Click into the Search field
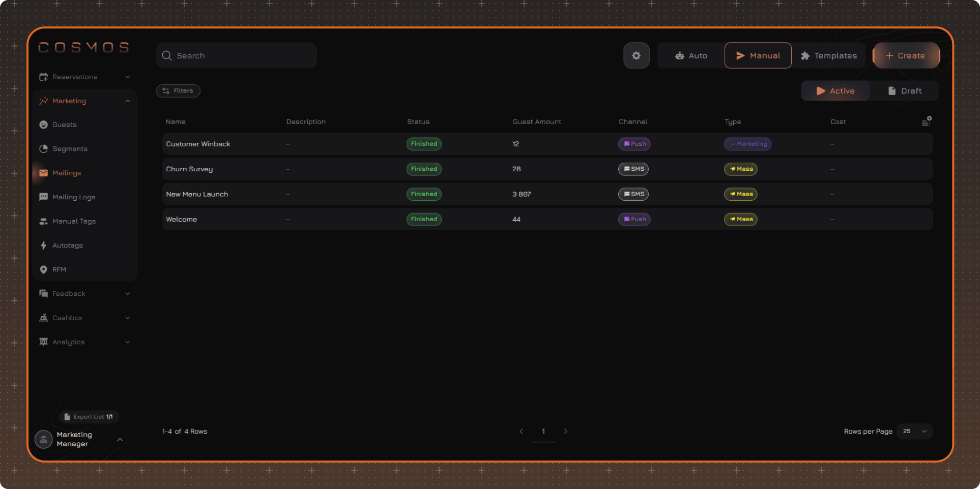980x489 pixels. click(237, 55)
